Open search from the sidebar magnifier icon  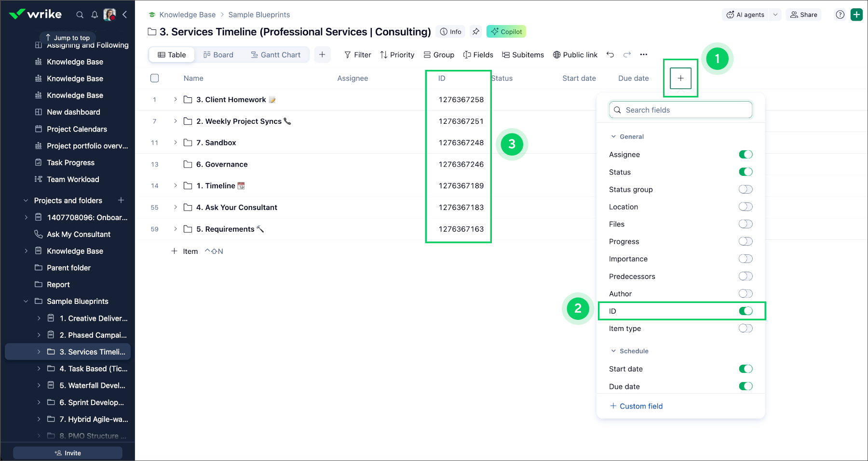80,15
